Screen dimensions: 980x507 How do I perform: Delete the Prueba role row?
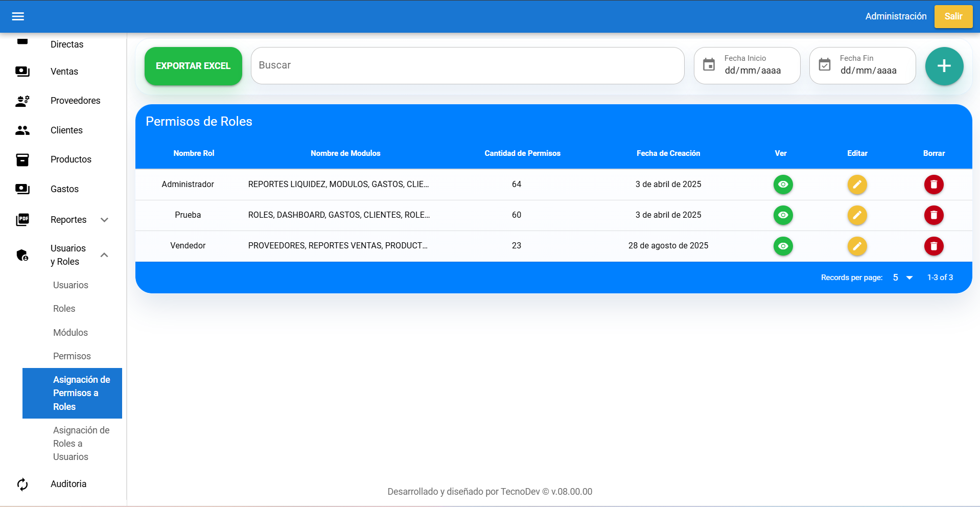[934, 215]
